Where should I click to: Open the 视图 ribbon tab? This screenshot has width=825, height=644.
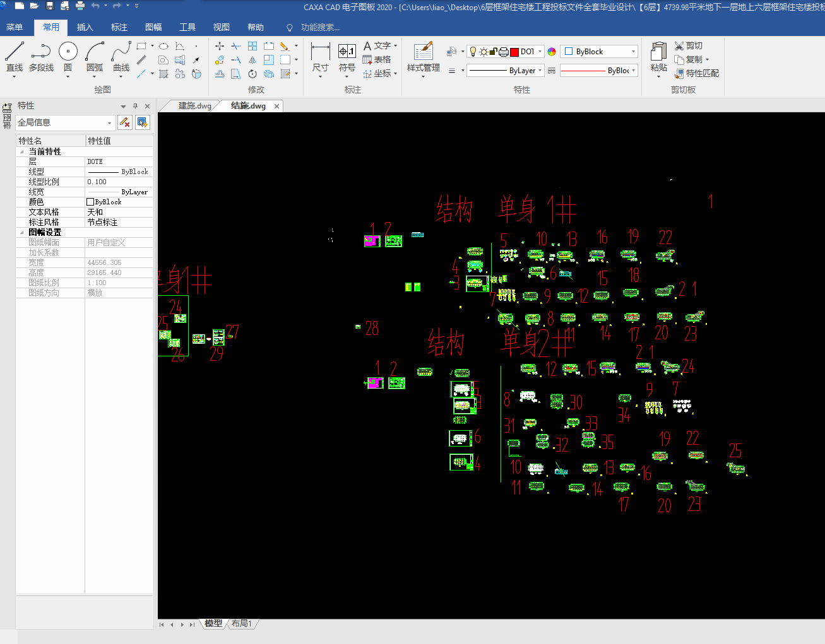tap(222, 27)
